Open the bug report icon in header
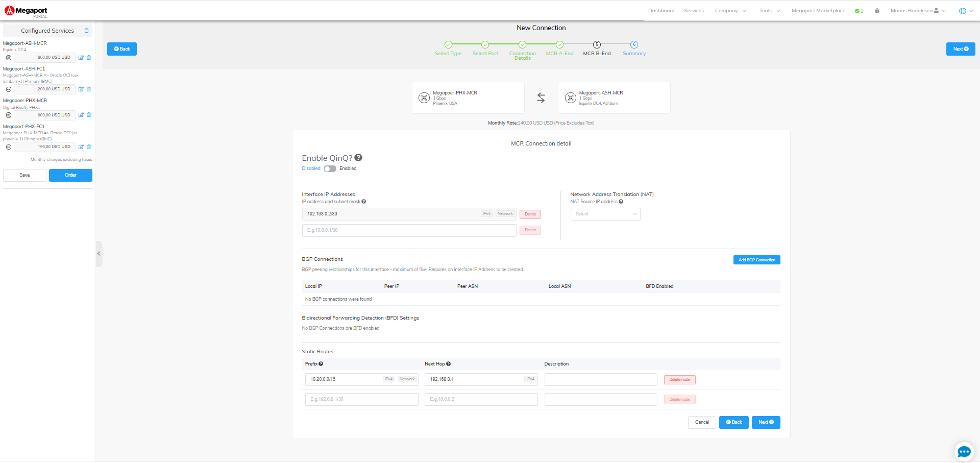This screenshot has height=463, width=980. click(x=877, y=11)
